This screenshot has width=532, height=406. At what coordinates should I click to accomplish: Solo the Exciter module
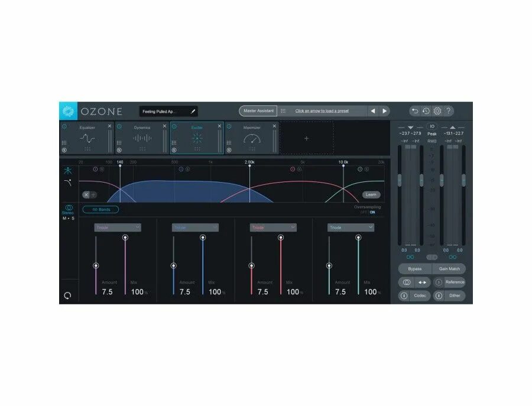pos(174,150)
